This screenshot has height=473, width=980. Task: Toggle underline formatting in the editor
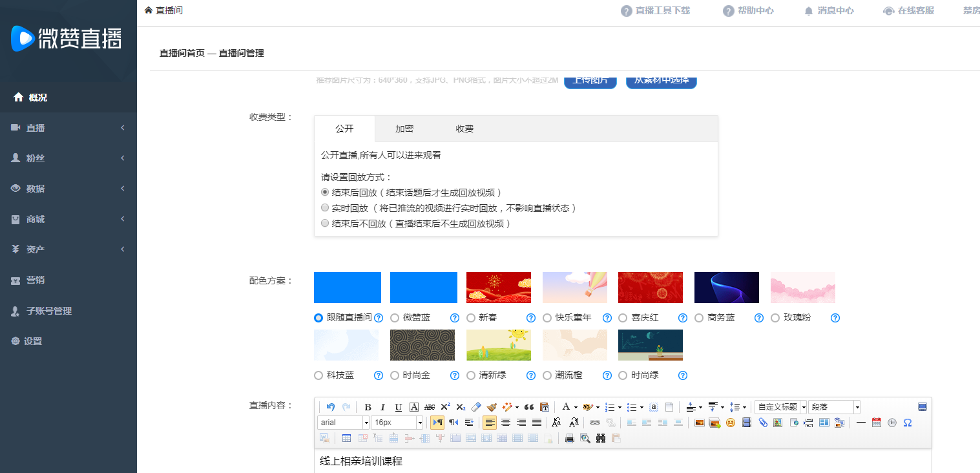click(x=399, y=407)
